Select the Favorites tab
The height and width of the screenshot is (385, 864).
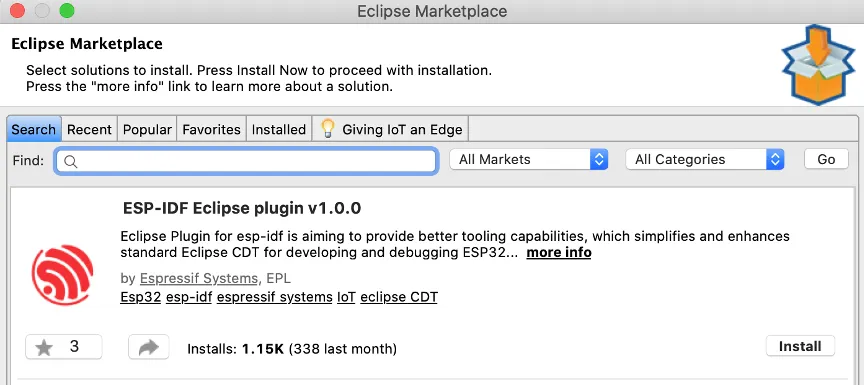point(212,129)
